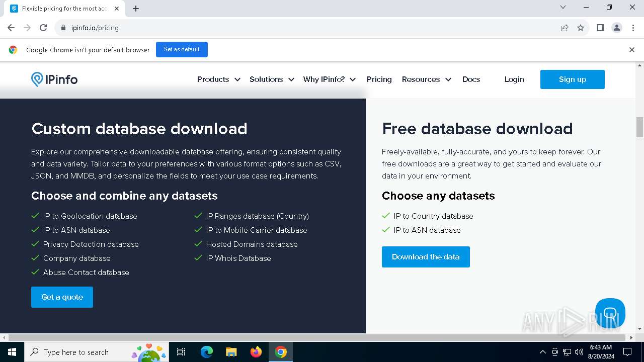Image resolution: width=644 pixels, height=362 pixels.
Task: Open Task View on the taskbar
Action: (x=181, y=352)
